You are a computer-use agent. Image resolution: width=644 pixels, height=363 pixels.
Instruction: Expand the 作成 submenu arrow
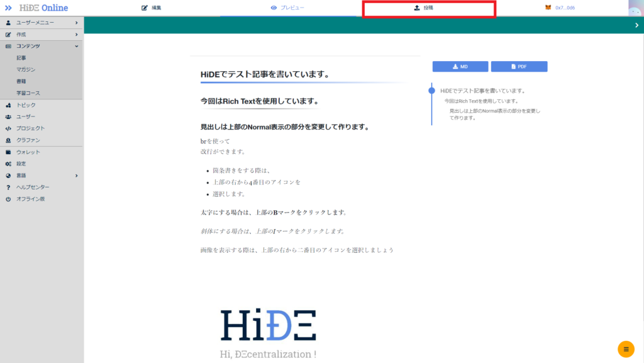click(77, 35)
